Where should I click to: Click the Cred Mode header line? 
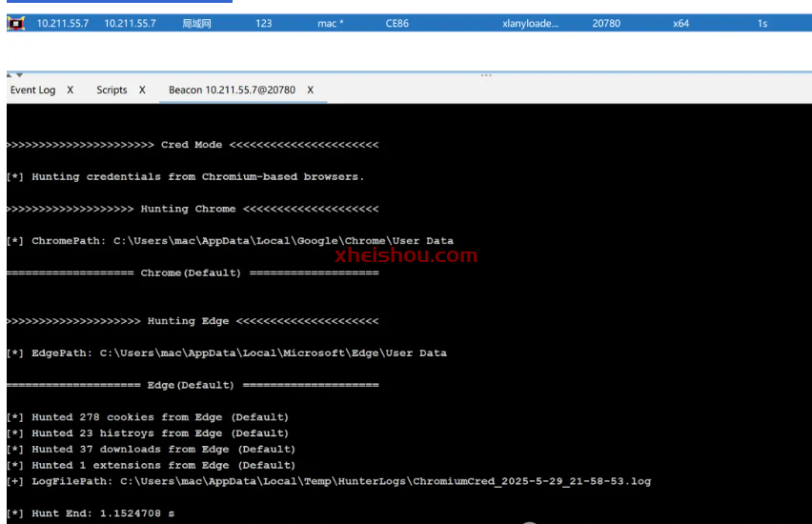coord(193,145)
